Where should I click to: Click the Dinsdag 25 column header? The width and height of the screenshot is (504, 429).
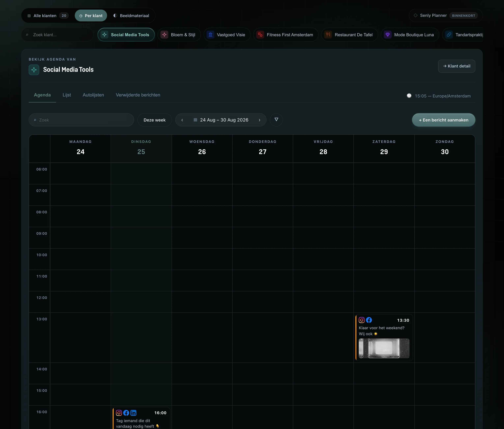pos(141,148)
